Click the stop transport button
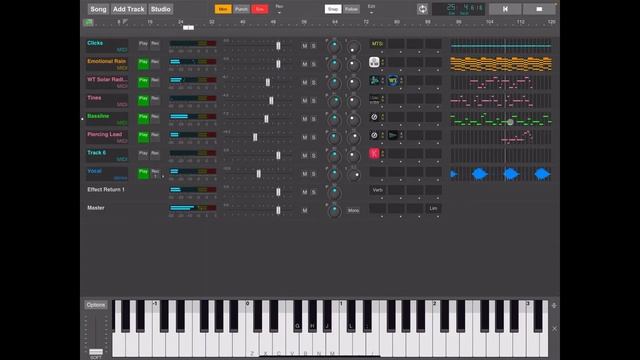640x360 pixels. [539, 9]
